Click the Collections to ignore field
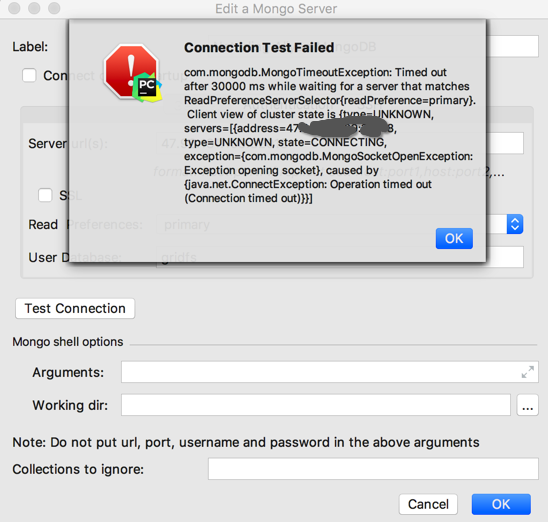 pyautogui.click(x=373, y=469)
